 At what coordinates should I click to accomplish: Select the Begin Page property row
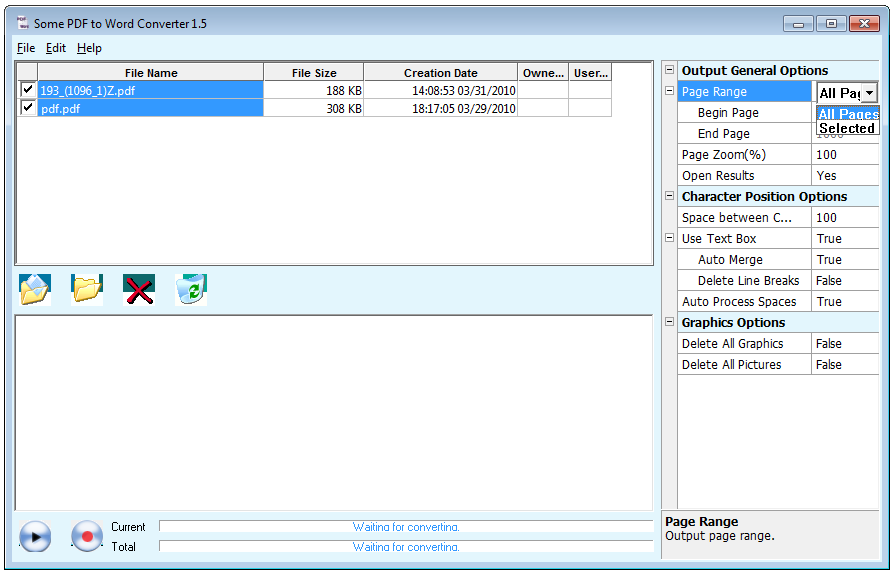(x=744, y=112)
